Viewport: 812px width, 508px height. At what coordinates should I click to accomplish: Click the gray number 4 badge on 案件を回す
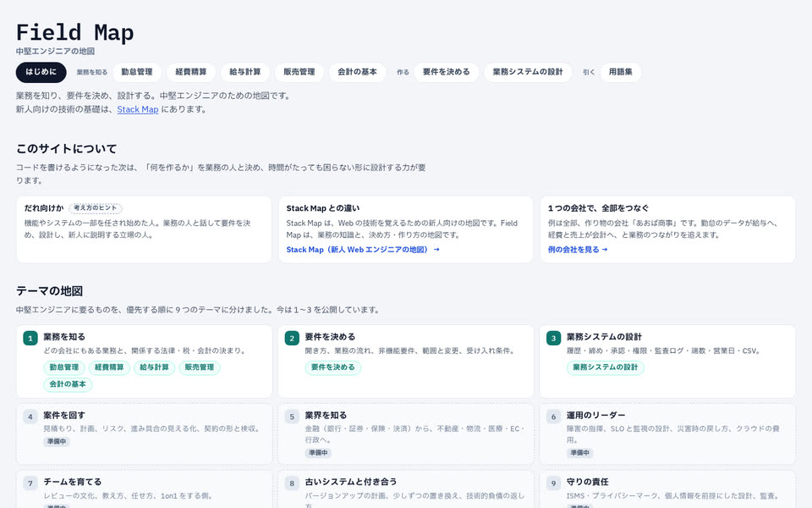point(30,417)
